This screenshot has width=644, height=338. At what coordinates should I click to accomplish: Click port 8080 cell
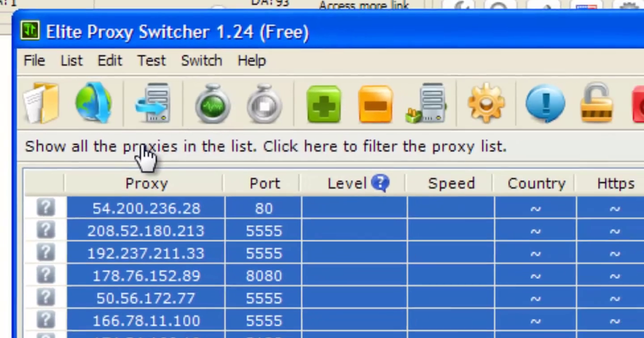click(x=264, y=276)
